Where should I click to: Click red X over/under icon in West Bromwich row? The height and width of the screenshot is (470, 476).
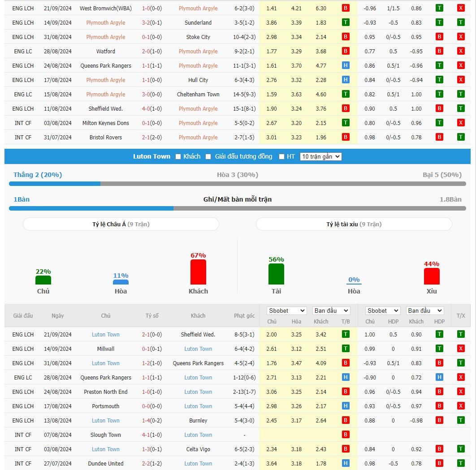(x=461, y=8)
